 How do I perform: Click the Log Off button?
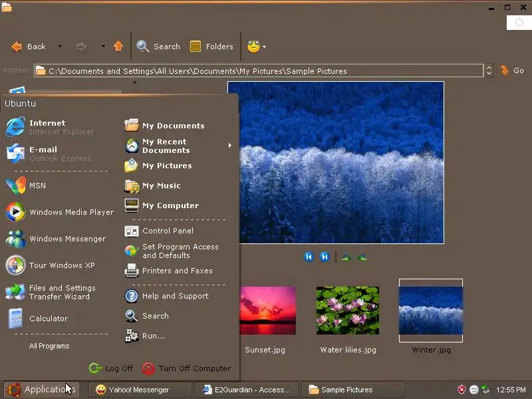(x=110, y=368)
